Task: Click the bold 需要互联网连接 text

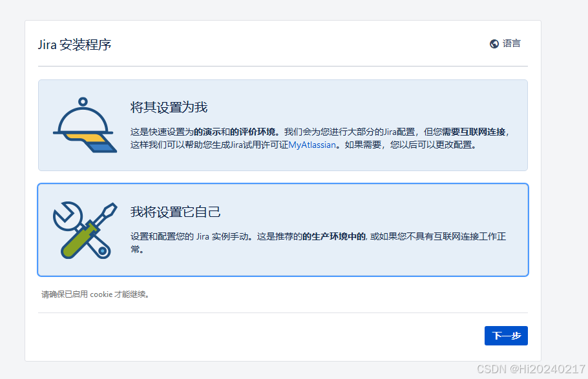Action: pos(474,132)
